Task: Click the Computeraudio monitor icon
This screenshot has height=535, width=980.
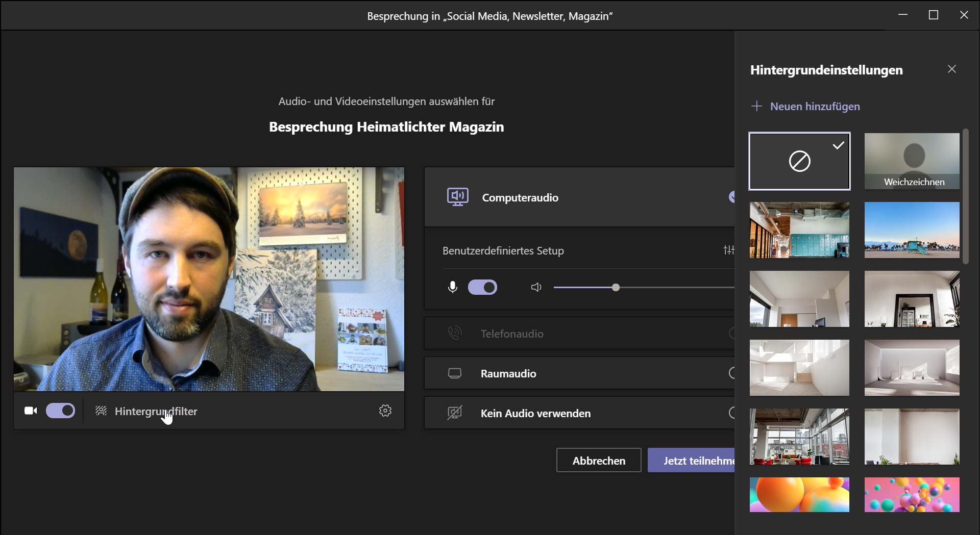Action: pos(457,197)
